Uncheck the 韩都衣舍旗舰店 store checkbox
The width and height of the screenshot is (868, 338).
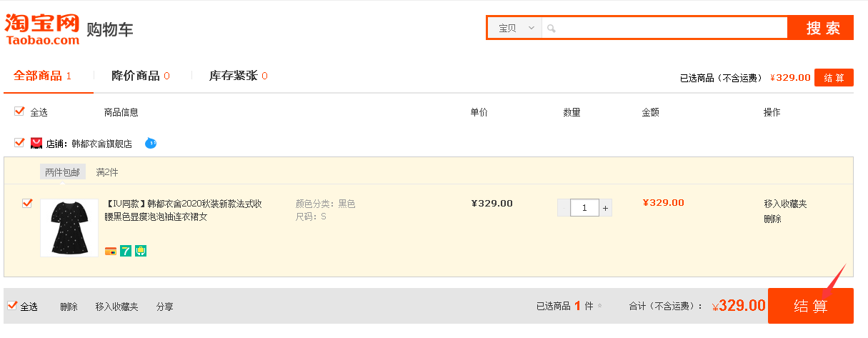pos(19,142)
